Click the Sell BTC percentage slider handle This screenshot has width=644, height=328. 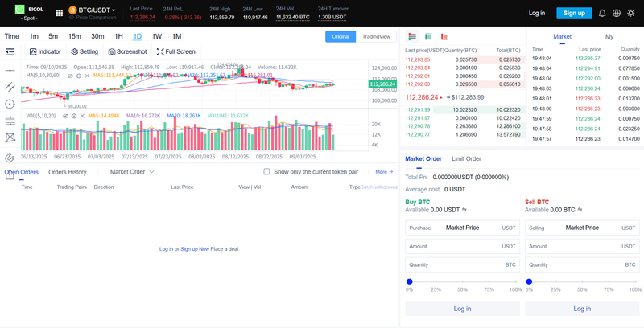tap(529, 281)
